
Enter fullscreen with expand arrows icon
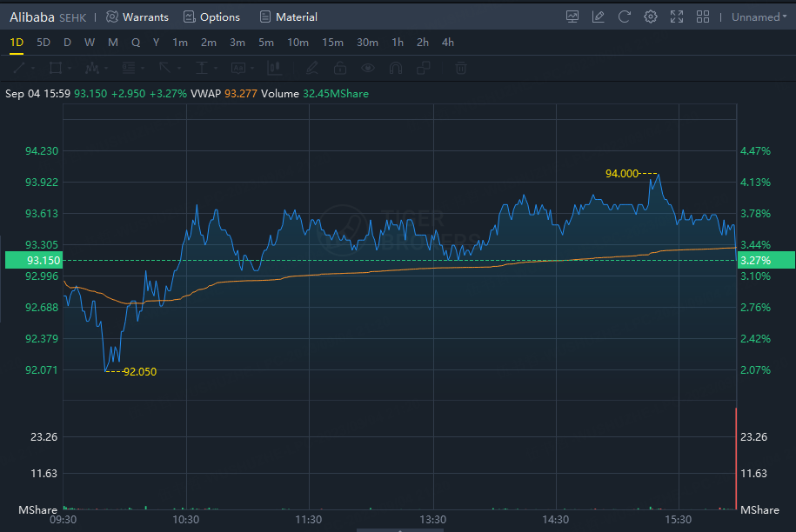(x=677, y=17)
